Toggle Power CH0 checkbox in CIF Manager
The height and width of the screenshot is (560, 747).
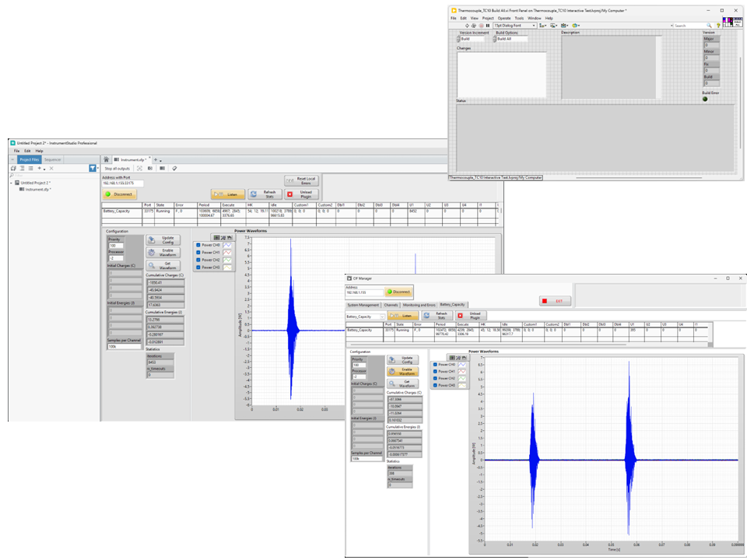pos(435,364)
